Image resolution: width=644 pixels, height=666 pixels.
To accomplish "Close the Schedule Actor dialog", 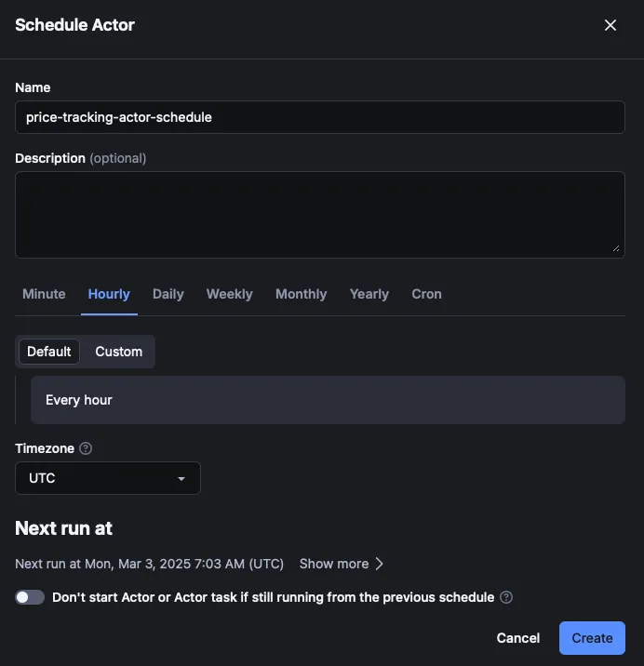I will [610, 25].
